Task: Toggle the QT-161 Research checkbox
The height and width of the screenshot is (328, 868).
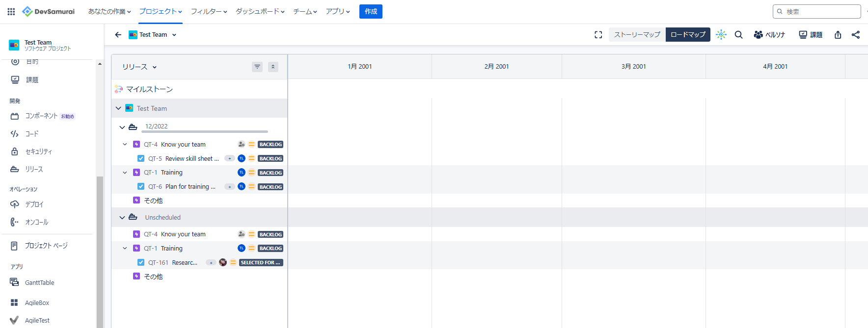Action: pyautogui.click(x=141, y=263)
